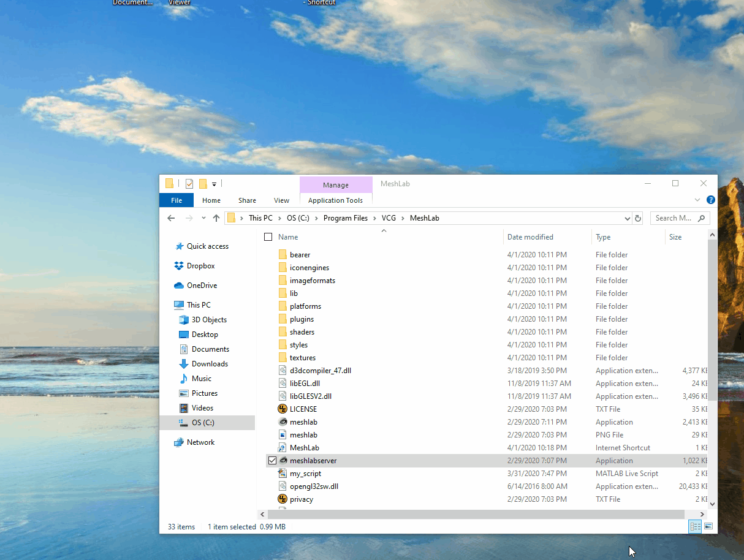Click the New folder quick access toolbar icon

(x=203, y=184)
